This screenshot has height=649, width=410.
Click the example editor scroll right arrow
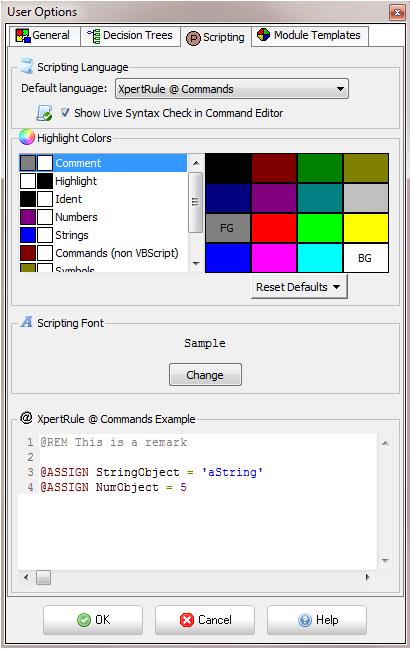(367, 577)
